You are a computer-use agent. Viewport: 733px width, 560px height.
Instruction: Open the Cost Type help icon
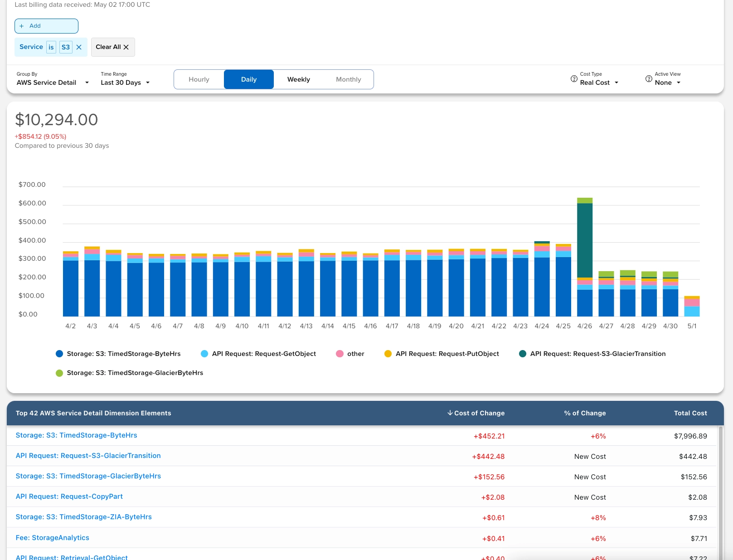coord(574,79)
